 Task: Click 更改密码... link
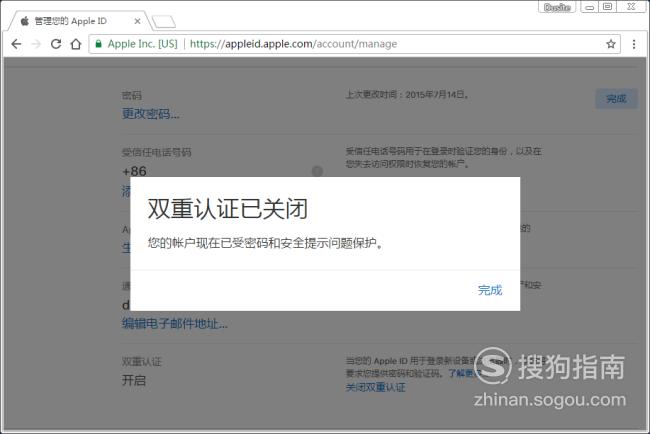pyautogui.click(x=151, y=114)
